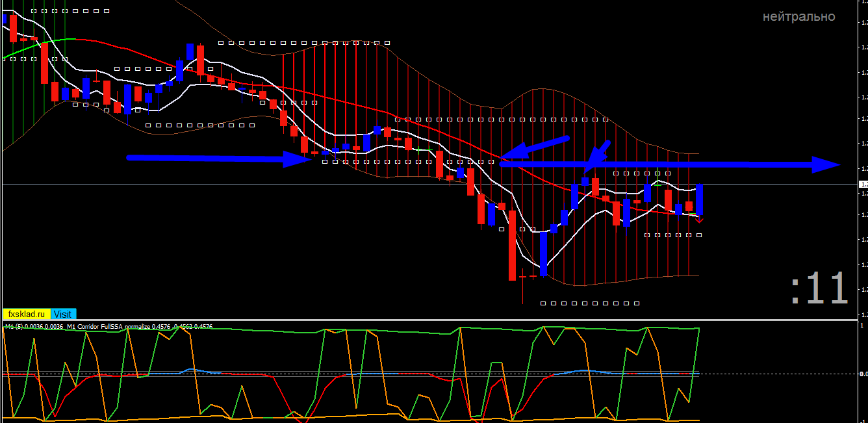Click the 1 value at the top of the indicator scale
This screenshot has height=423, width=868.
[862, 326]
